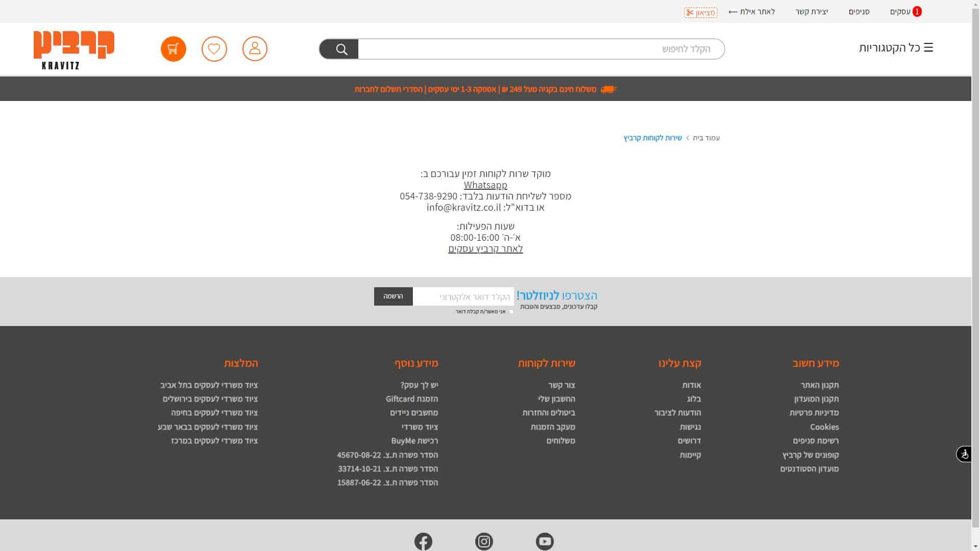Open the Whatsapp link
This screenshot has width=980, height=551.
tap(485, 185)
